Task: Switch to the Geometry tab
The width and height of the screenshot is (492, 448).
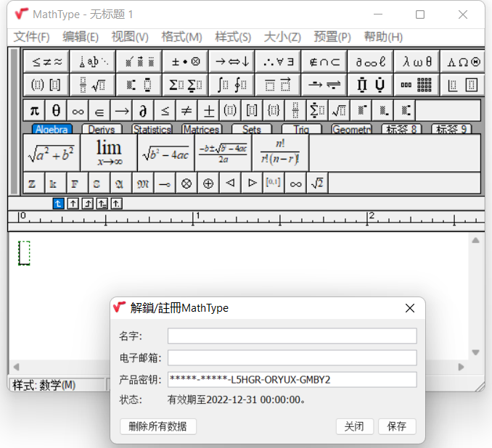Action: [352, 129]
